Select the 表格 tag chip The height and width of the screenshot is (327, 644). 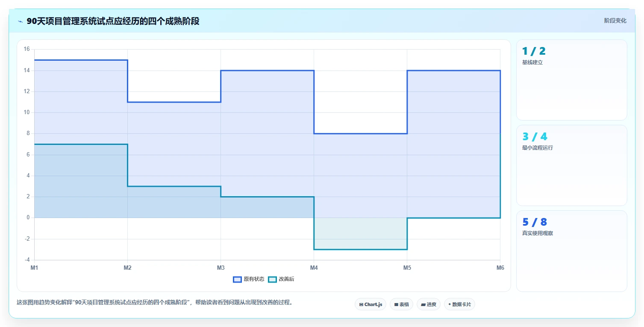[401, 304]
